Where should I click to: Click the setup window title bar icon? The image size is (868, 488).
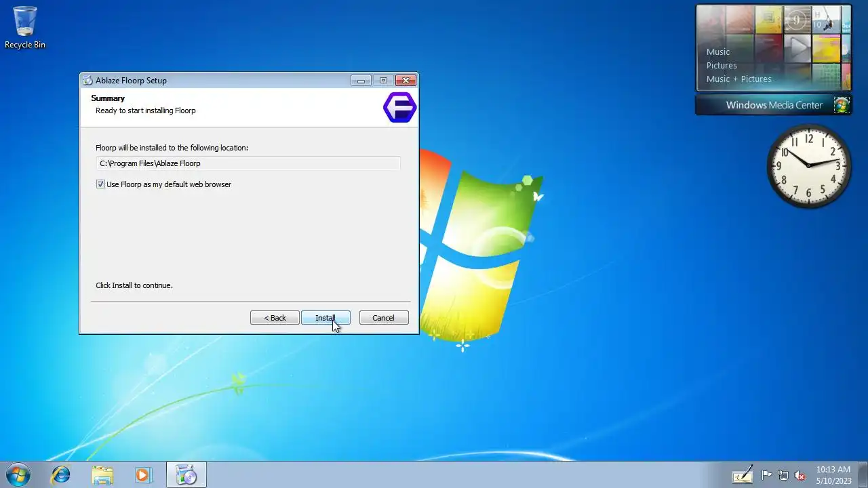[87, 80]
